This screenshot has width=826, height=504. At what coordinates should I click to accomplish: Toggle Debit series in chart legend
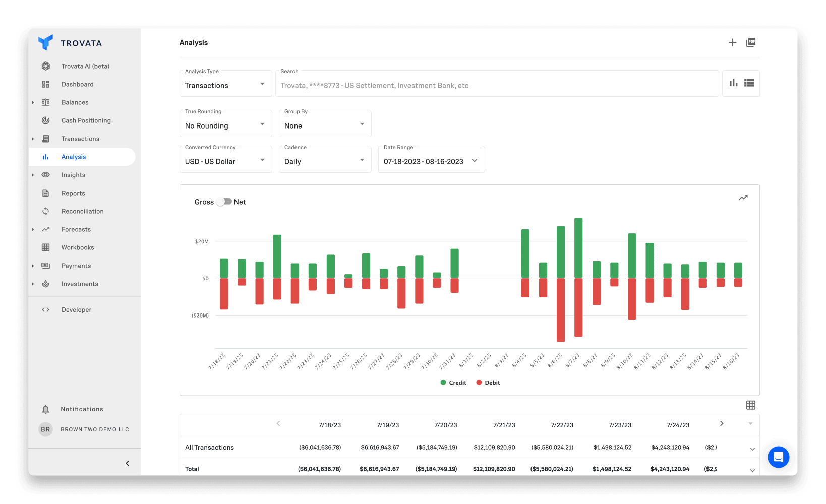488,383
